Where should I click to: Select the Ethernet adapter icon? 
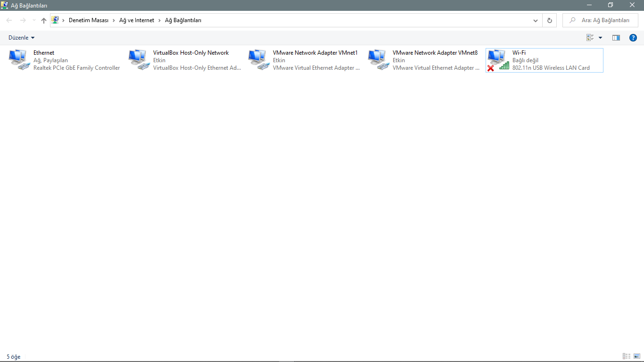[x=20, y=60]
